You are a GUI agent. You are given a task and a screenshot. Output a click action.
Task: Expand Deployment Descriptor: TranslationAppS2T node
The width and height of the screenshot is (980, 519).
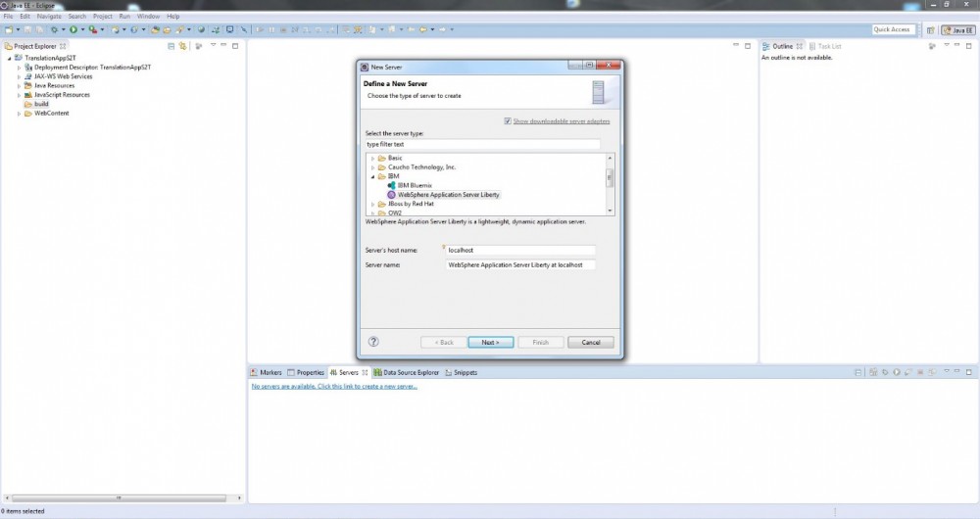[x=19, y=68]
